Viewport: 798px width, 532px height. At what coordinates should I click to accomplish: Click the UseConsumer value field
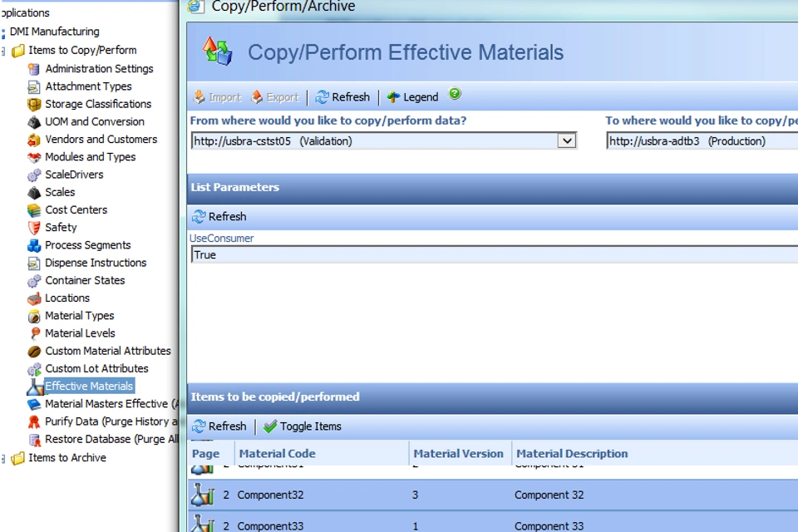click(494, 254)
